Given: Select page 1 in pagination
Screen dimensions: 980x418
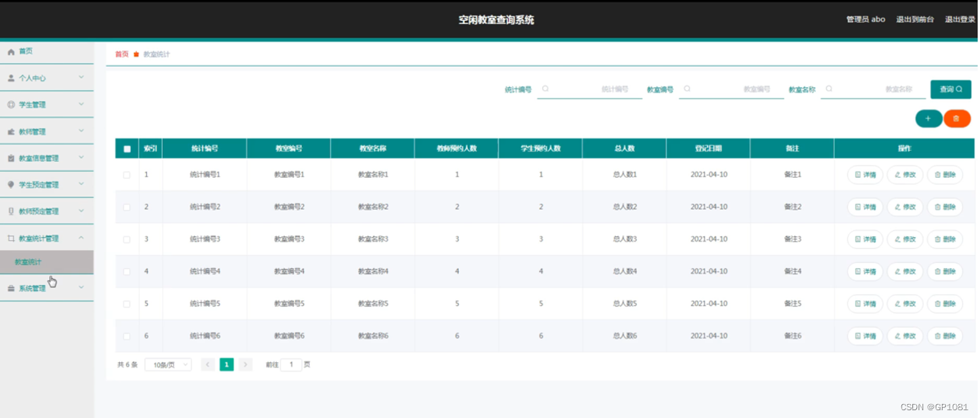Looking at the screenshot, I should pyautogui.click(x=226, y=364).
